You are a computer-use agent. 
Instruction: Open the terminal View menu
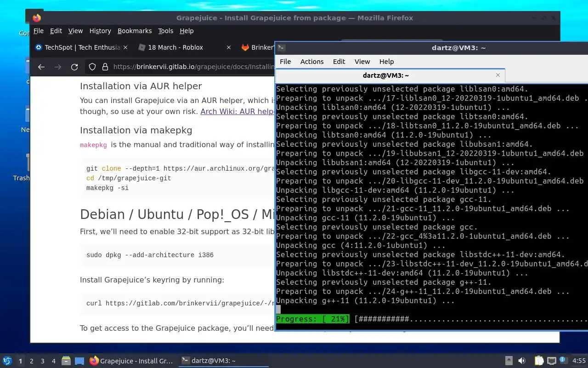tap(362, 62)
